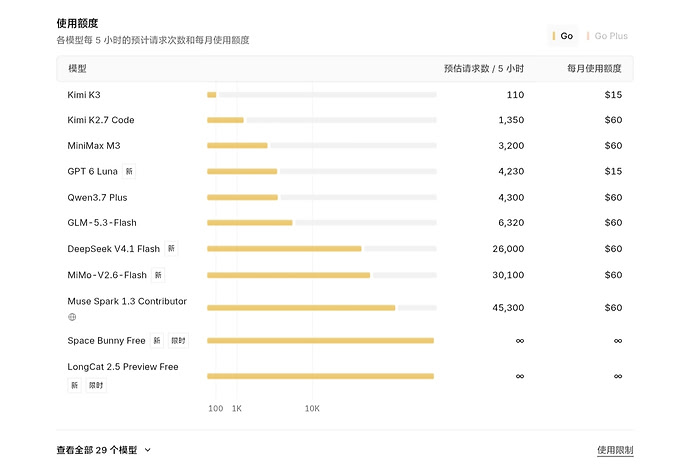Screen dimensions: 690x476
Task: Click the 使用额度 section heading
Action: [77, 23]
